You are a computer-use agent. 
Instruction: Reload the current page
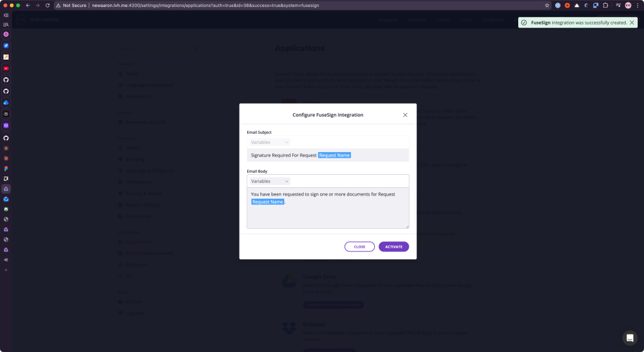point(47,5)
